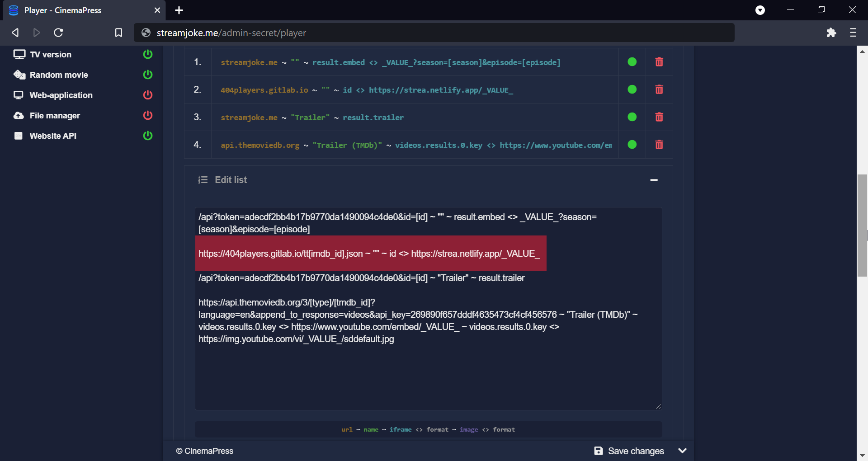The image size is (868, 461).
Task: Collapse the Edit list section
Action: click(654, 180)
